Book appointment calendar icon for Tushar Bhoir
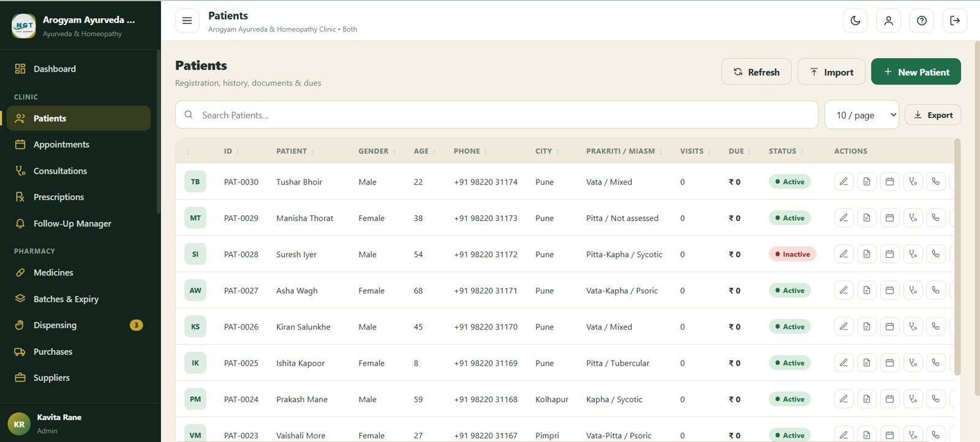This screenshot has height=442, width=980. [890, 182]
